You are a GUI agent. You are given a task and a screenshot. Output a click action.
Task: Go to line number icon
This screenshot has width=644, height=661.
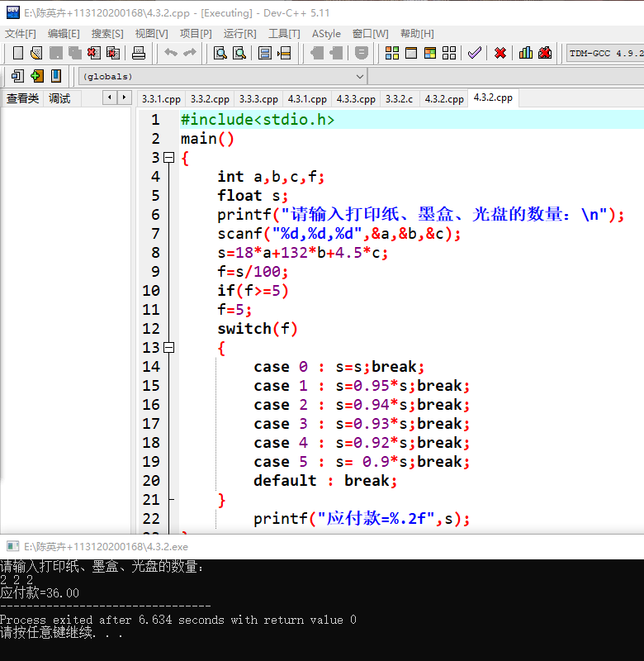point(284,53)
